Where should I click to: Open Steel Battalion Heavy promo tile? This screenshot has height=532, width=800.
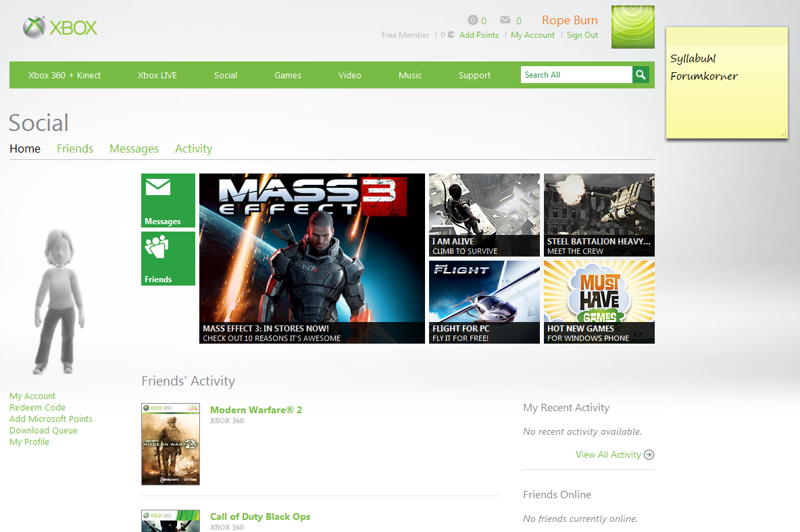(599, 215)
